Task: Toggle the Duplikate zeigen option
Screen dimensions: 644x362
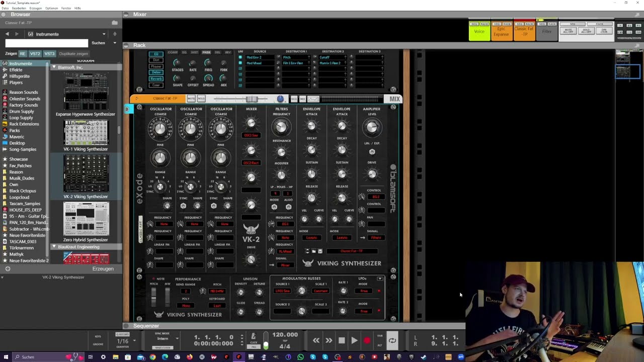Action: coord(73,53)
